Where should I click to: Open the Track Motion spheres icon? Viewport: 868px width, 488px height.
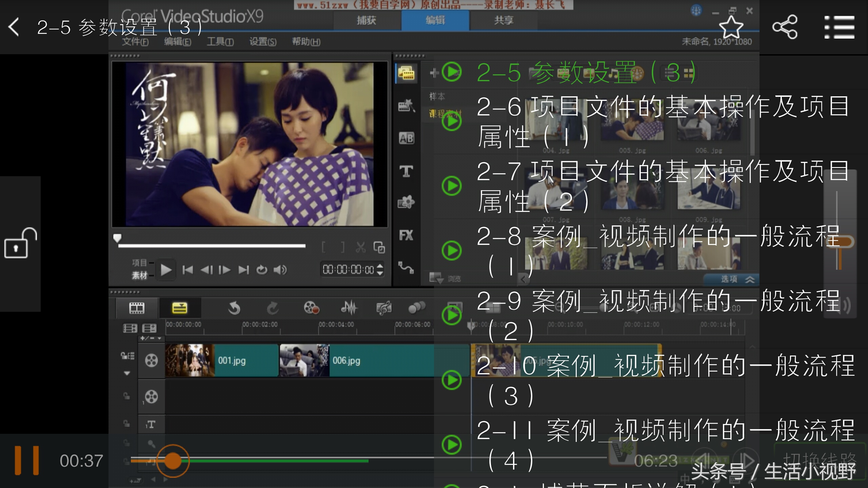tap(416, 308)
